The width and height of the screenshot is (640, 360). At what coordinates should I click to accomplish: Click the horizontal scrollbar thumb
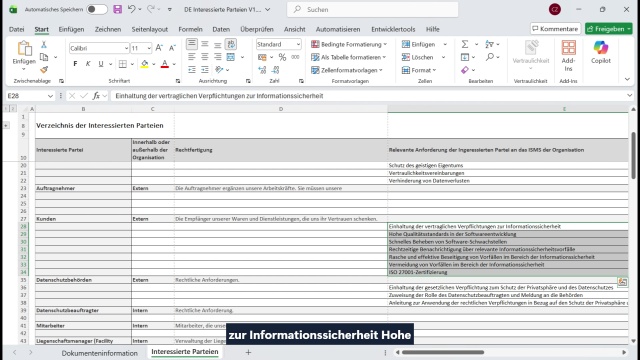click(x=443, y=352)
